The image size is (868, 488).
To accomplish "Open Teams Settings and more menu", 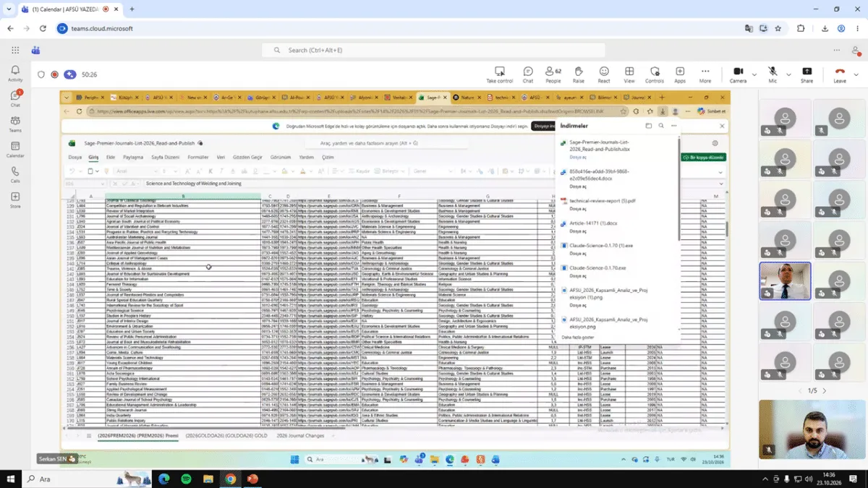I will point(837,50).
